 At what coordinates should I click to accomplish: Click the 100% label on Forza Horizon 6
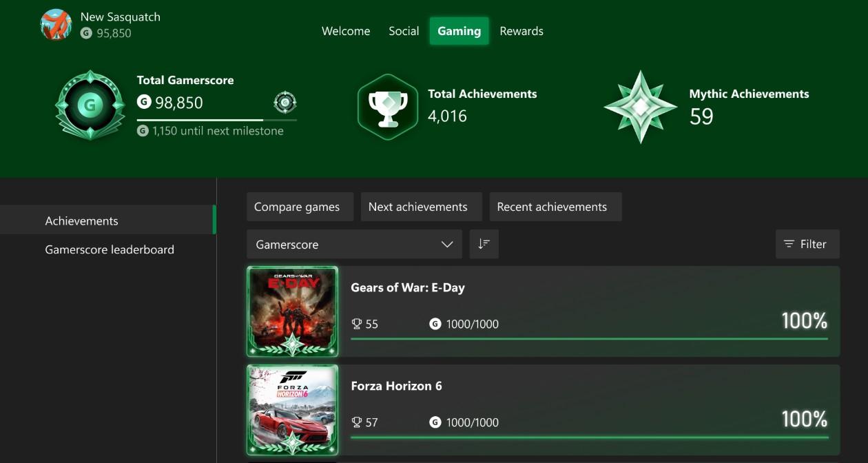(x=805, y=419)
